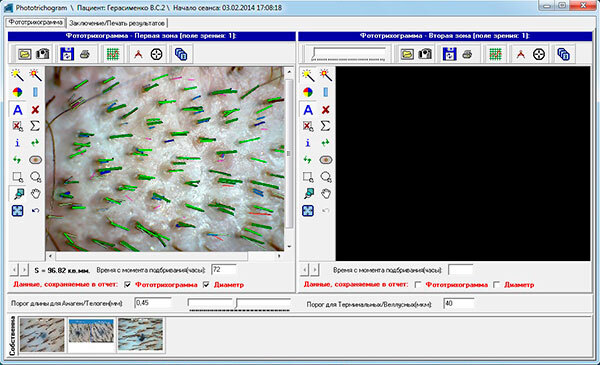Click red X delete tool in left panel
This screenshot has height=365, width=600.
pyautogui.click(x=35, y=110)
